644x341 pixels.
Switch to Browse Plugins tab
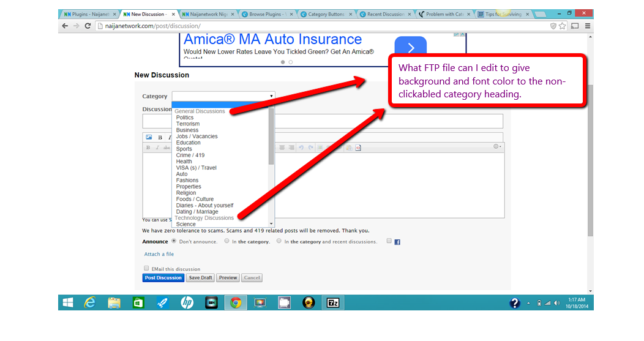tap(268, 14)
